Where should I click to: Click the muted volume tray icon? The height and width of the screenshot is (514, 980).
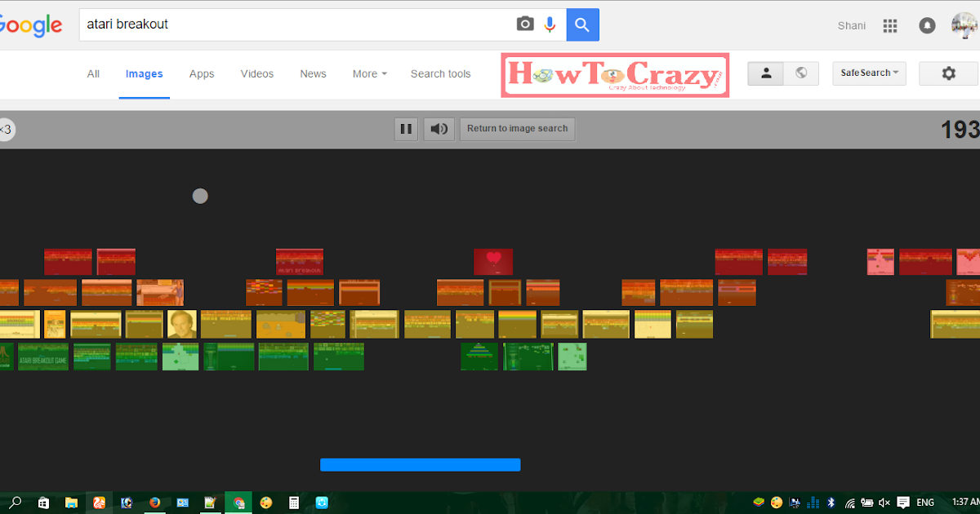click(x=884, y=503)
